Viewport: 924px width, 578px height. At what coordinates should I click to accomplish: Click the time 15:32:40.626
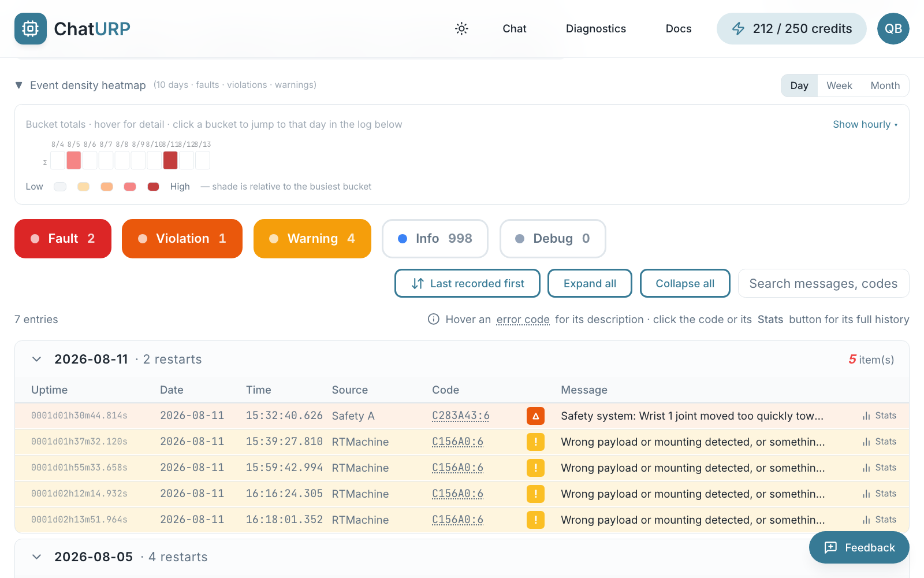[284, 416]
